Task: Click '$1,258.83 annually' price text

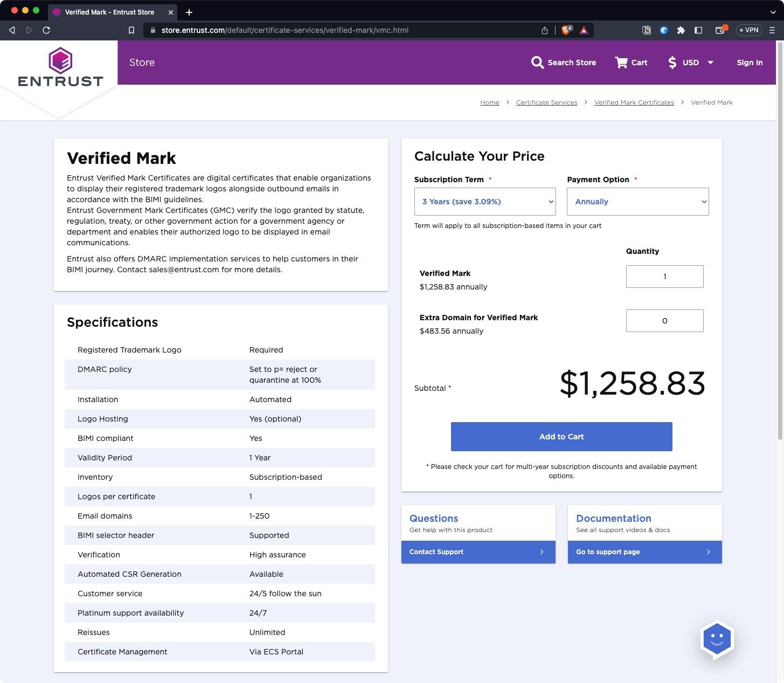Action: click(453, 287)
